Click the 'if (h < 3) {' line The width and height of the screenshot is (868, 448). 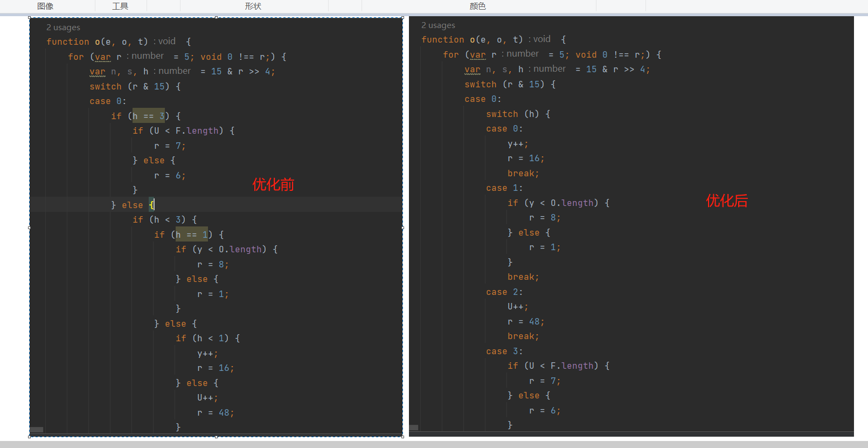[165, 219]
